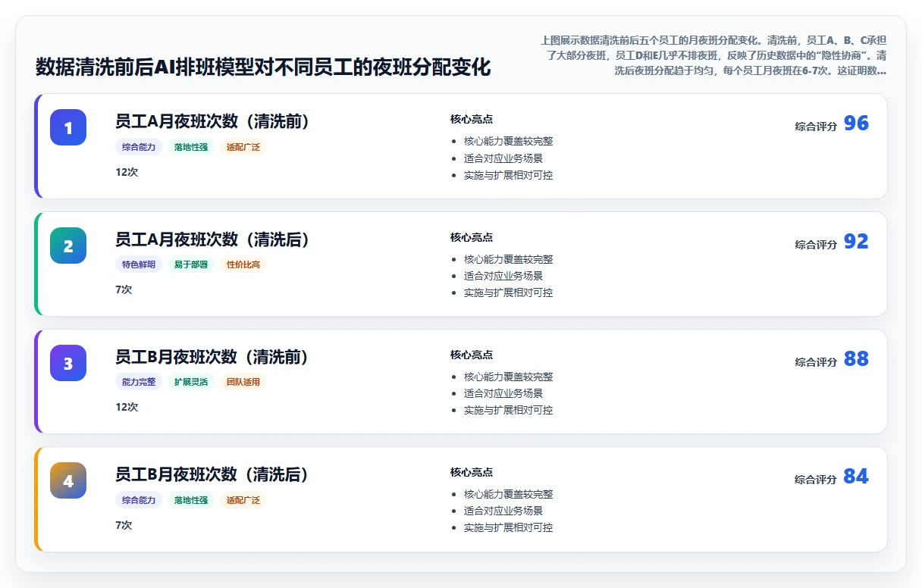Click the 易于部署 tag

(191, 264)
